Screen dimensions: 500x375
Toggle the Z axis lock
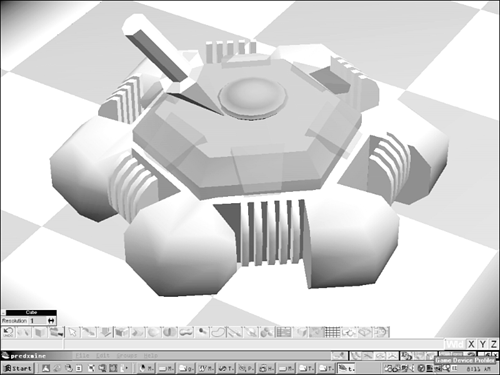click(x=494, y=344)
